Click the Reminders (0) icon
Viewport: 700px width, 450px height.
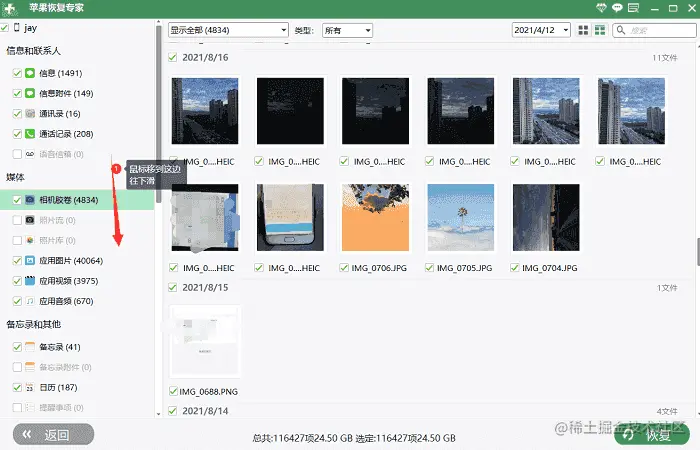(30, 407)
